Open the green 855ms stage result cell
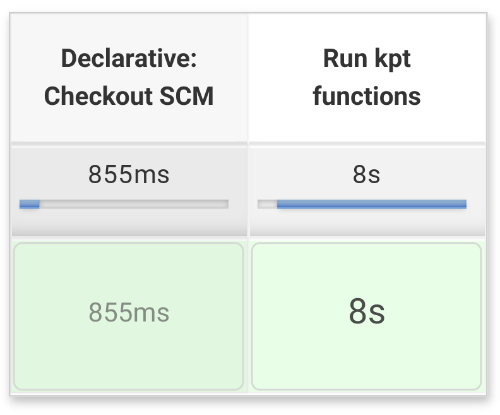 [x=129, y=316]
